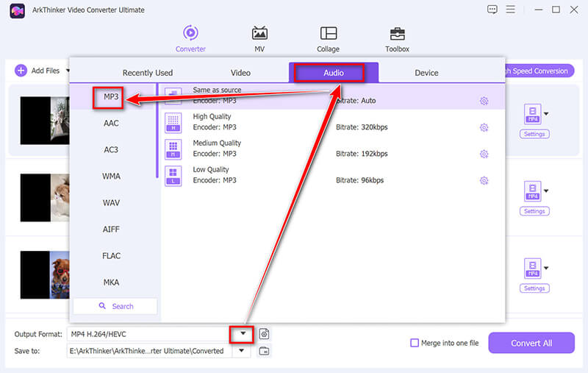Click the Convert All button
This screenshot has height=373, width=588.
coord(531,343)
